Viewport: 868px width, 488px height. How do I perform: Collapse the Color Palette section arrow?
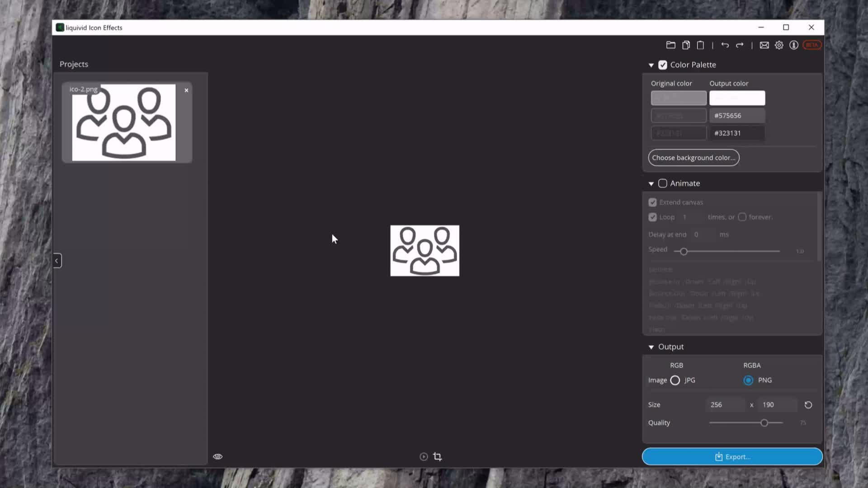[651, 66]
